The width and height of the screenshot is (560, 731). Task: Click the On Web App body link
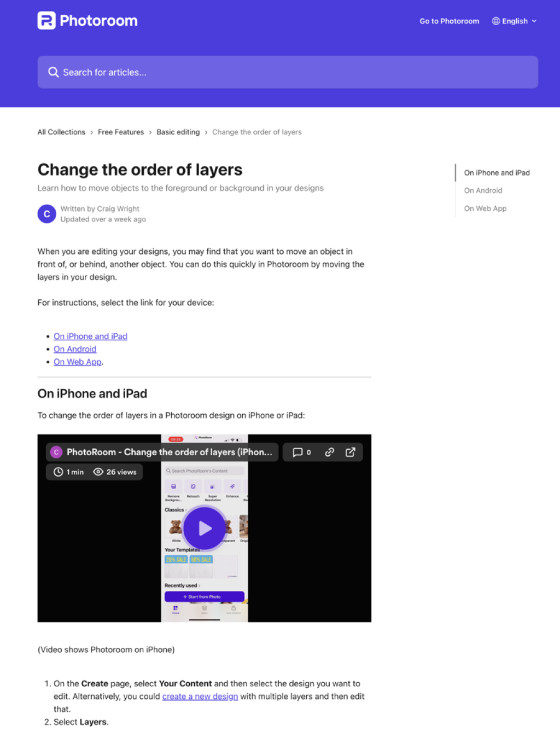[78, 362]
